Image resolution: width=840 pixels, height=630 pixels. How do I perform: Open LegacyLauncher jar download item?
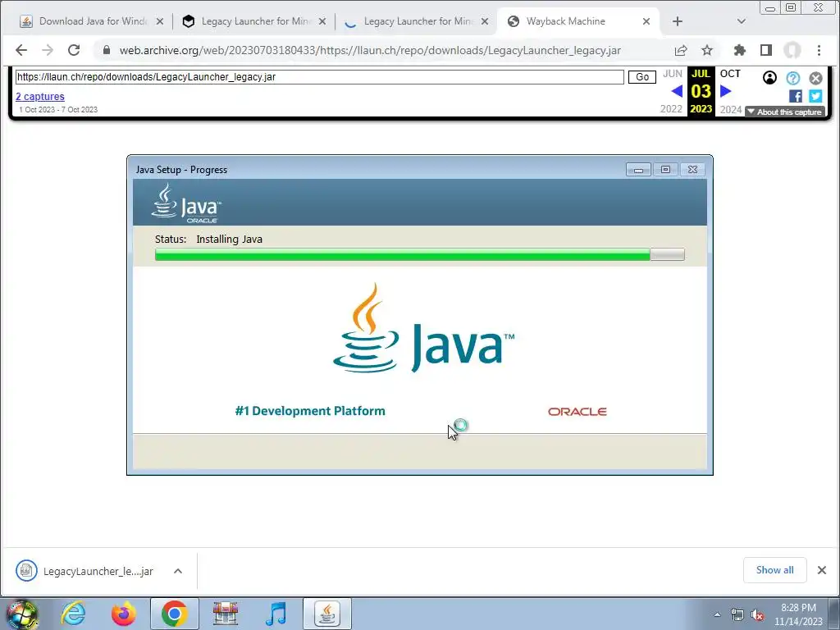pos(84,571)
